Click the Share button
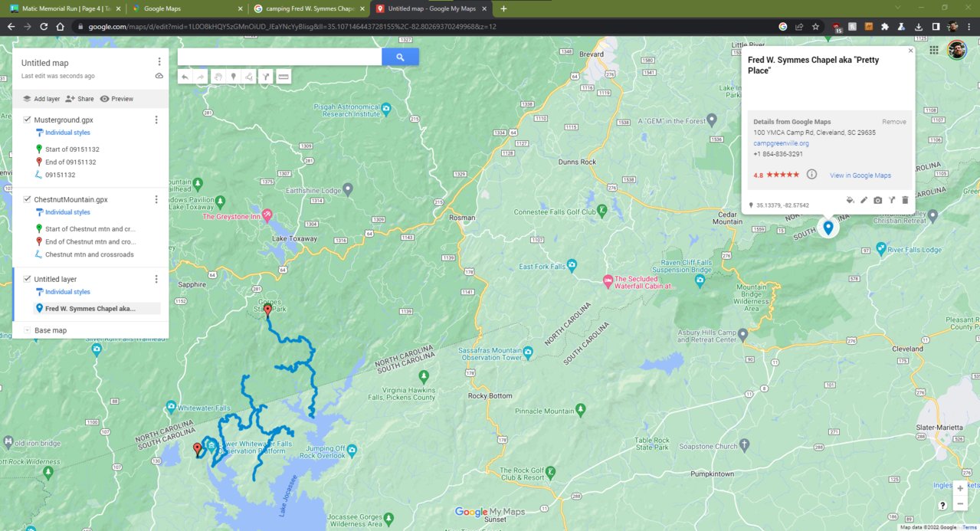The image size is (980, 531). point(80,99)
